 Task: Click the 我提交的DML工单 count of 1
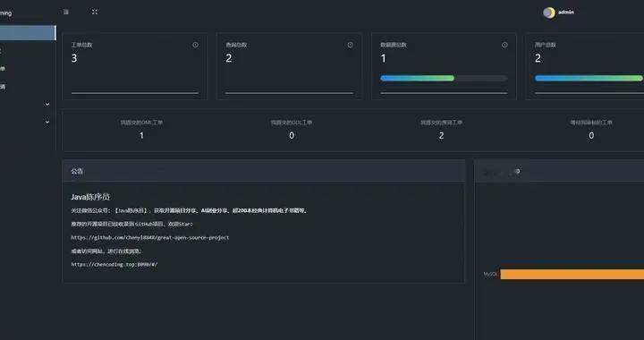141,135
